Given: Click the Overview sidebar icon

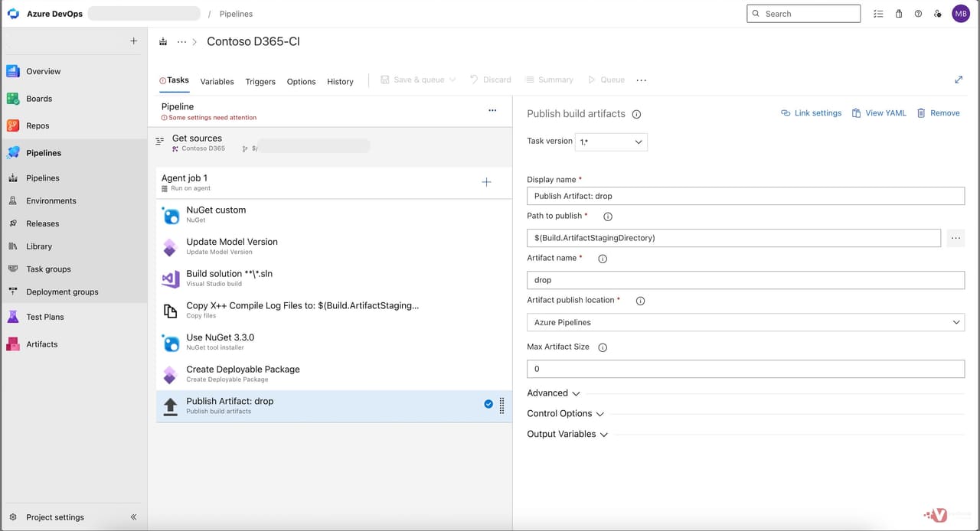Looking at the screenshot, I should click(13, 71).
